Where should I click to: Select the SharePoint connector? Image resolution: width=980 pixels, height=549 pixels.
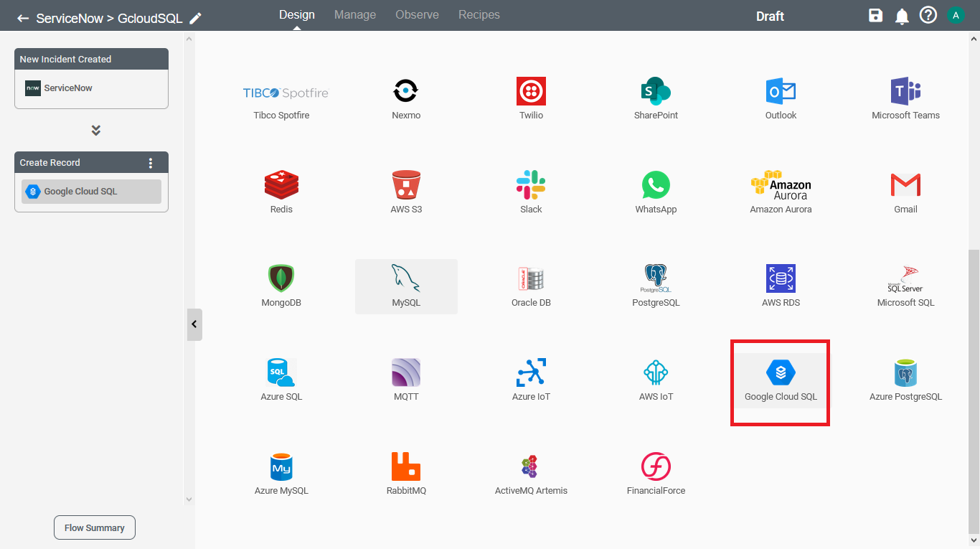[656, 99]
